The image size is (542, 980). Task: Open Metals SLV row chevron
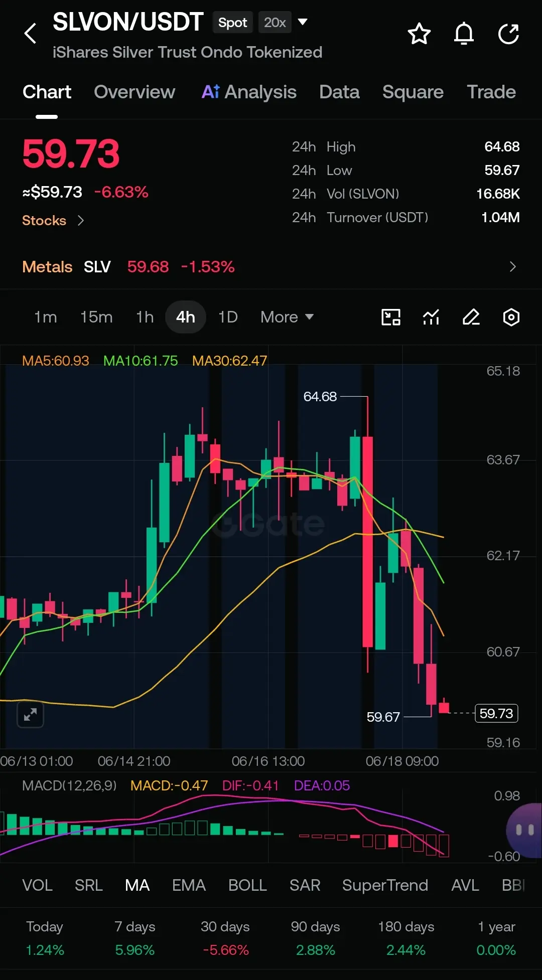coord(512,267)
